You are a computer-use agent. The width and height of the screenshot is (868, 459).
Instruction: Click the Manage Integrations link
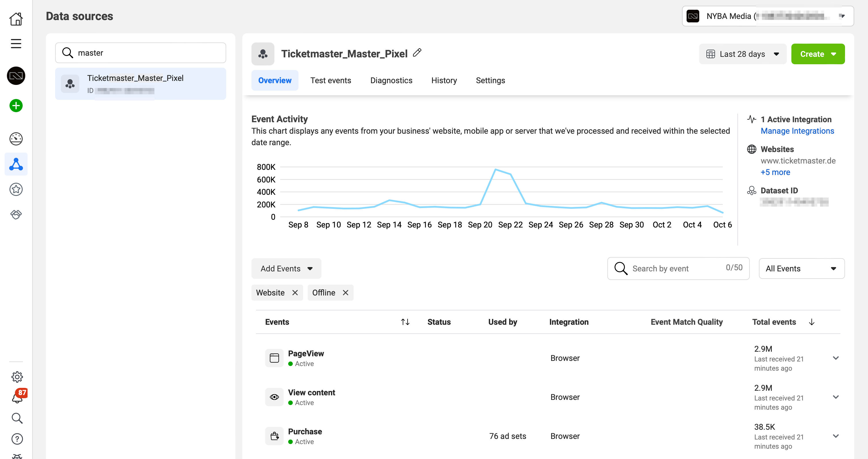tap(797, 131)
